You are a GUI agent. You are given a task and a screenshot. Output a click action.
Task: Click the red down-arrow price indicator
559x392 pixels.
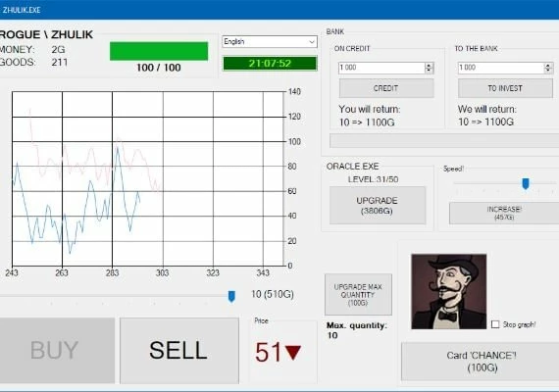coord(293,353)
